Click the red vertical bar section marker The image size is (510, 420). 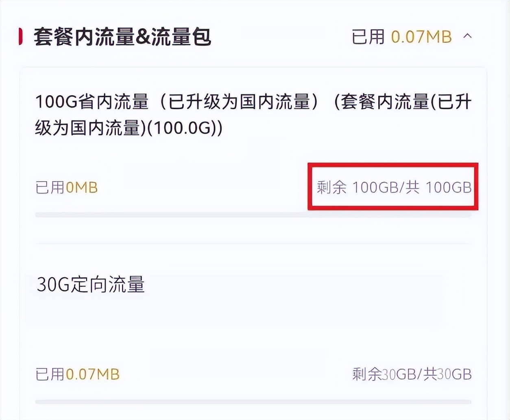pos(20,37)
